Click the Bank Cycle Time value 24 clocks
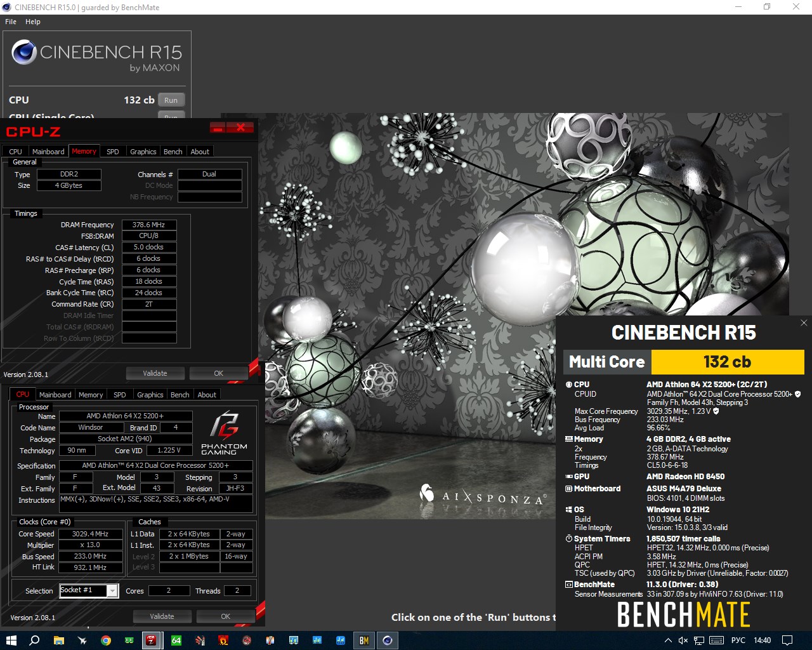Image resolution: width=812 pixels, height=650 pixels. pos(149,293)
